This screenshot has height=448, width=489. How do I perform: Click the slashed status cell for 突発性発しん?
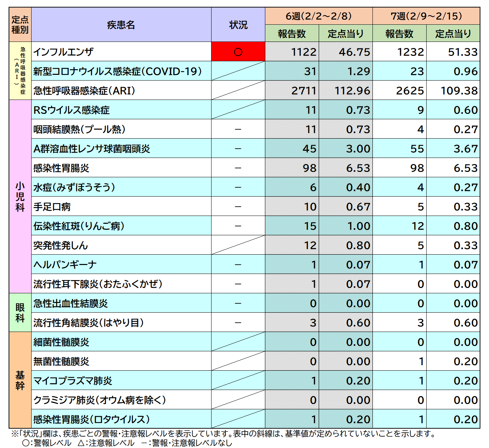tap(238, 245)
